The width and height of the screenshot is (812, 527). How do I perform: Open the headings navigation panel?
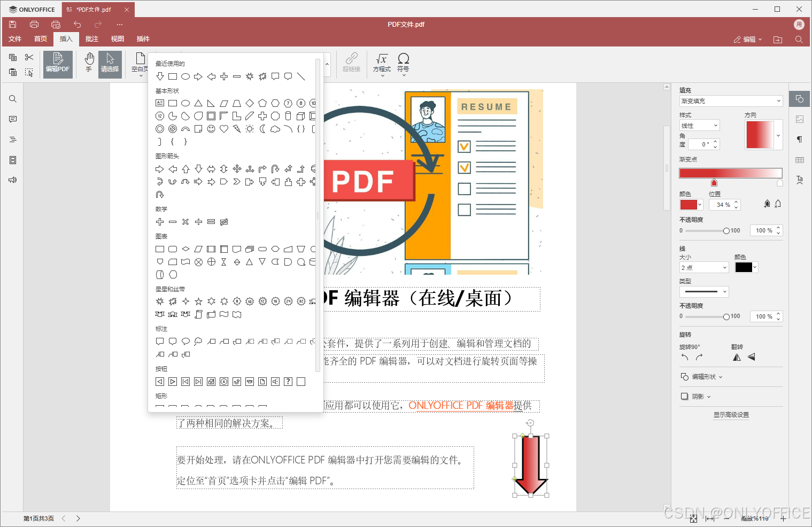13,139
